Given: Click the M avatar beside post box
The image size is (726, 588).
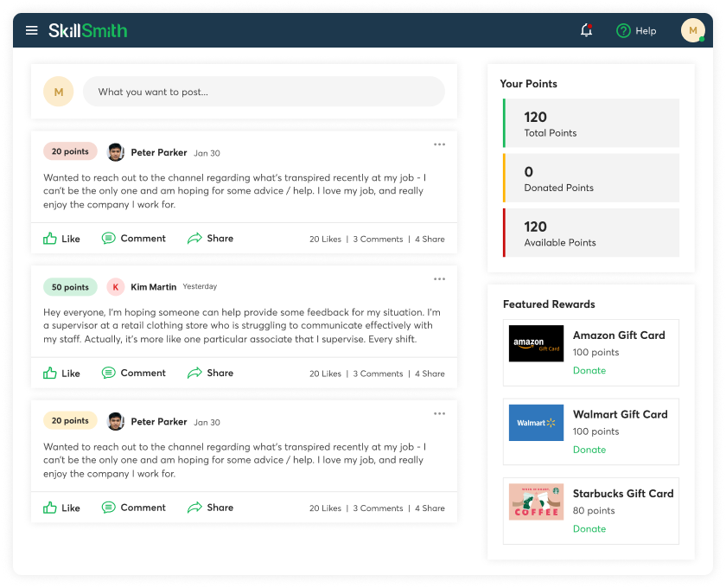Looking at the screenshot, I should tap(59, 92).
